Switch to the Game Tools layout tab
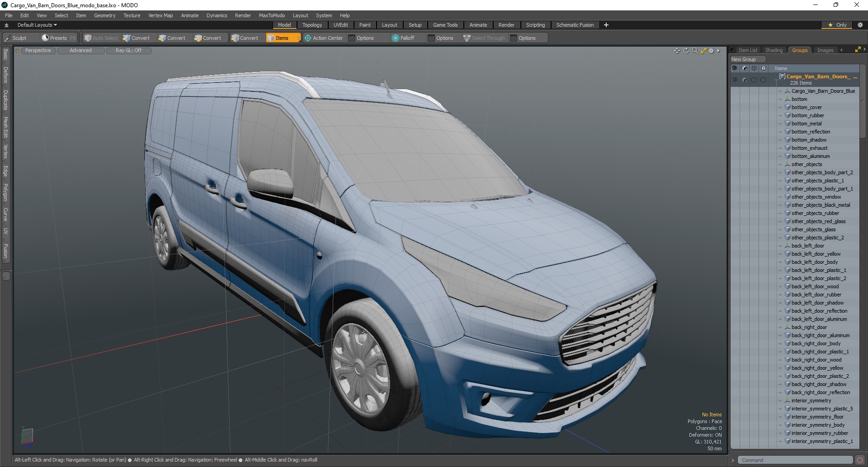Image resolution: width=868 pixels, height=467 pixels. [445, 25]
